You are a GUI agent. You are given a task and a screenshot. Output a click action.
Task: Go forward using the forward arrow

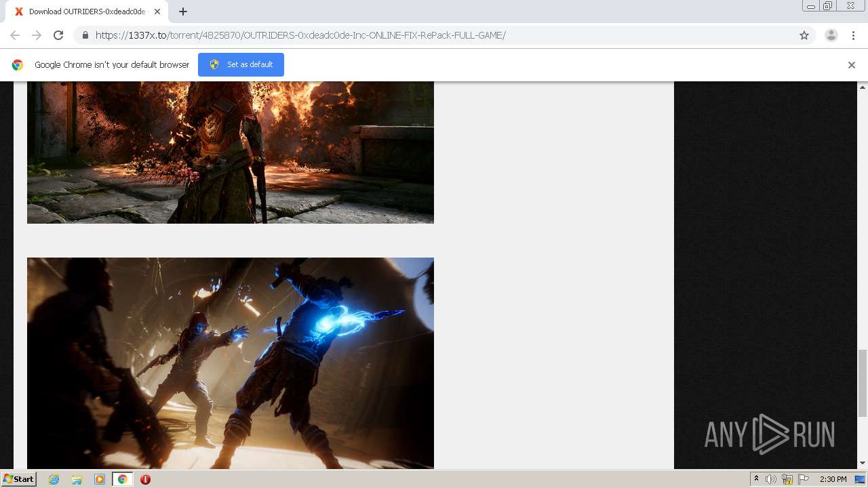[x=37, y=35]
